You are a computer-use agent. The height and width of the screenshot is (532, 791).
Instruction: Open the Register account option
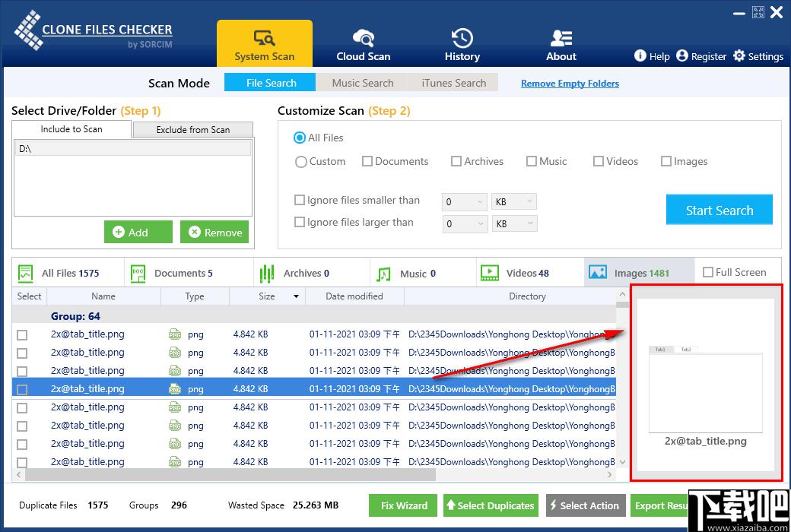click(x=682, y=55)
